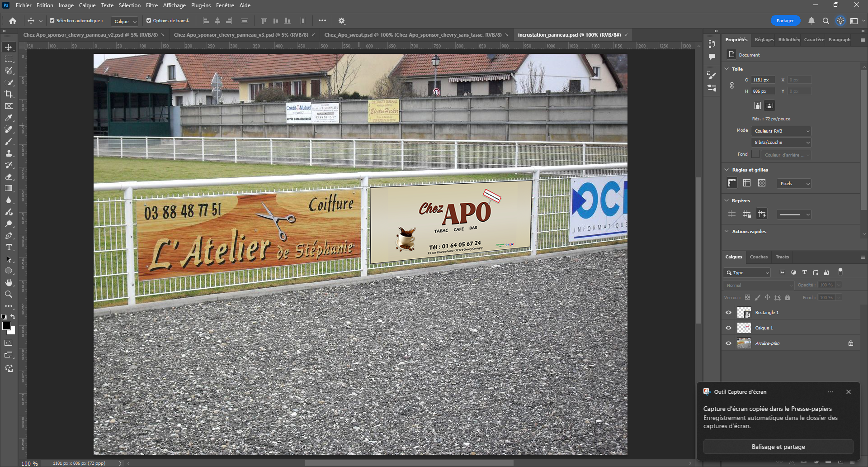Select the Eraser tool
868x467 pixels.
tap(9, 176)
